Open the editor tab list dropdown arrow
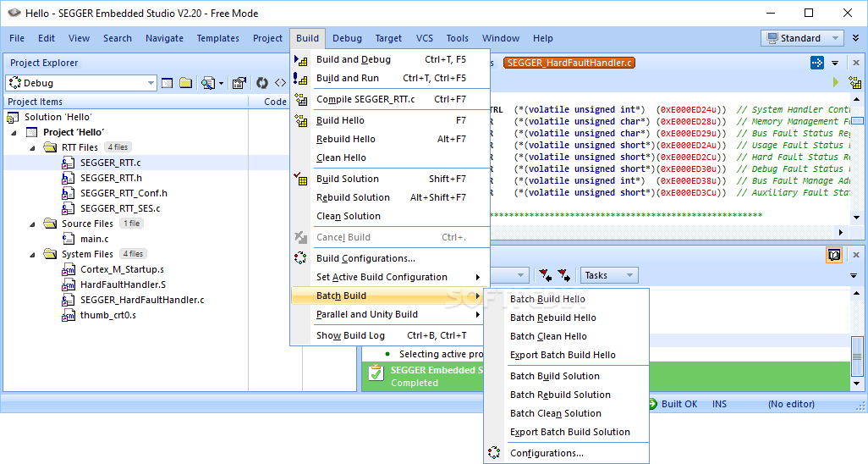868x464 pixels. point(835,63)
